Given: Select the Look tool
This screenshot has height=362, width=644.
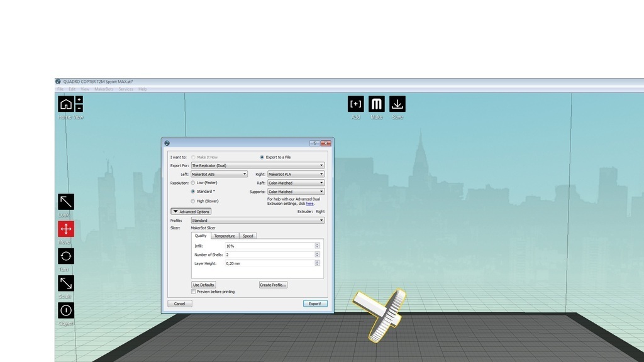Looking at the screenshot, I should click(65, 202).
